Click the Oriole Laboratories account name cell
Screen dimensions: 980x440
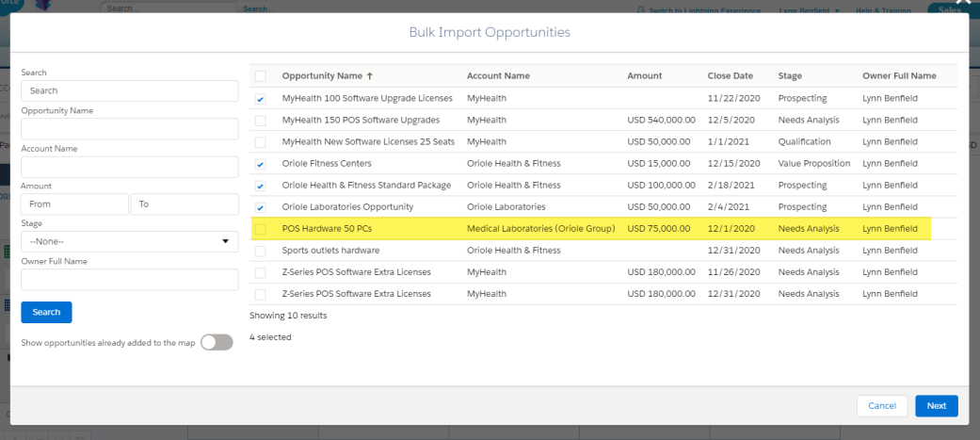click(x=506, y=206)
